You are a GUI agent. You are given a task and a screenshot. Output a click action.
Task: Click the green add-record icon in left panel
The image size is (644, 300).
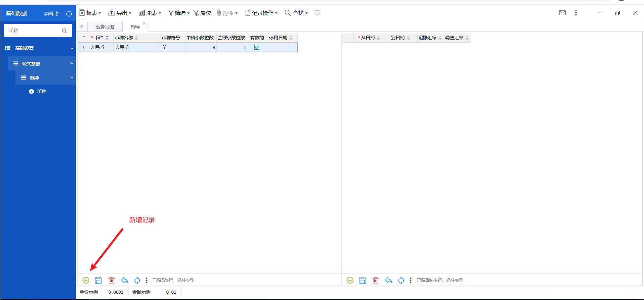[86, 280]
